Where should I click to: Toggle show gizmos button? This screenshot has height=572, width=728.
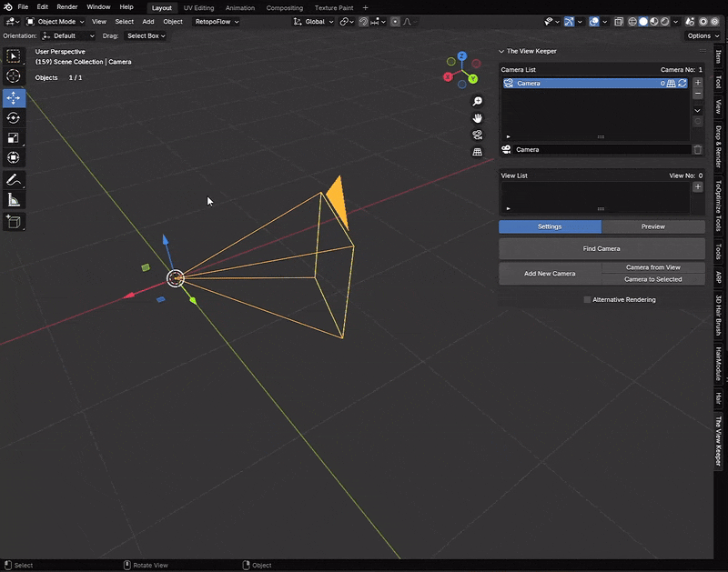(x=569, y=21)
